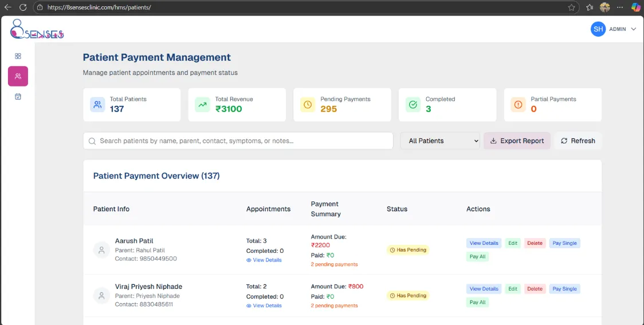
Task: Click the SH admin avatar
Action: tap(598, 29)
